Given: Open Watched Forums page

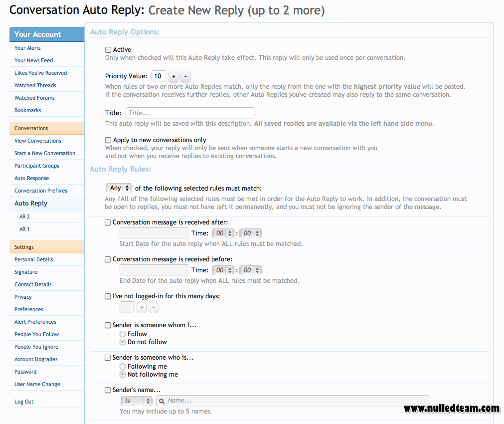Looking at the screenshot, I should [x=35, y=98].
